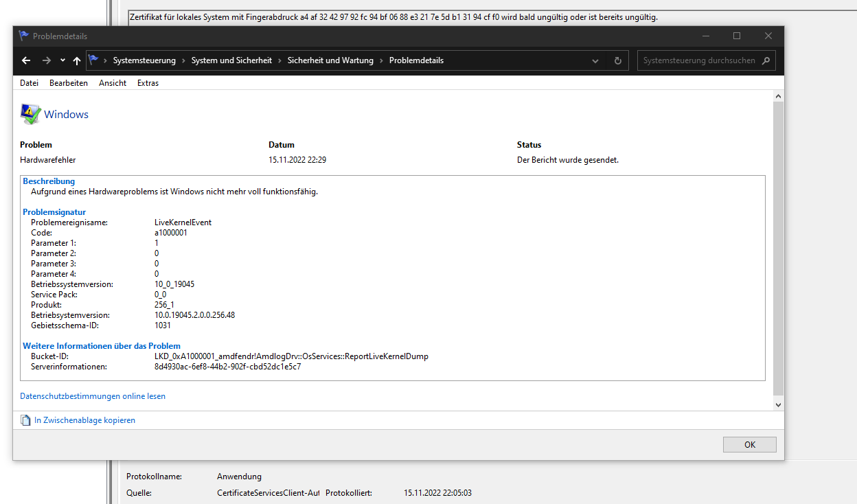The width and height of the screenshot is (857, 504).
Task: Confirm with the OK button
Action: (x=749, y=444)
